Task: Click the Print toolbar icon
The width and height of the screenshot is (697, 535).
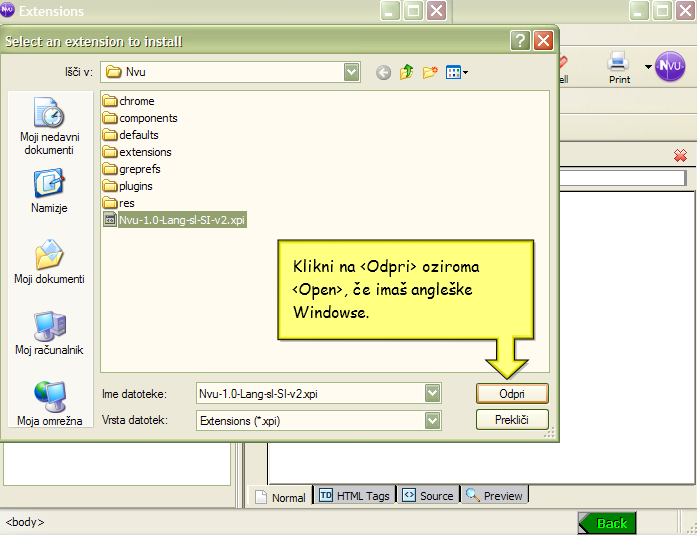Action: coord(619,67)
